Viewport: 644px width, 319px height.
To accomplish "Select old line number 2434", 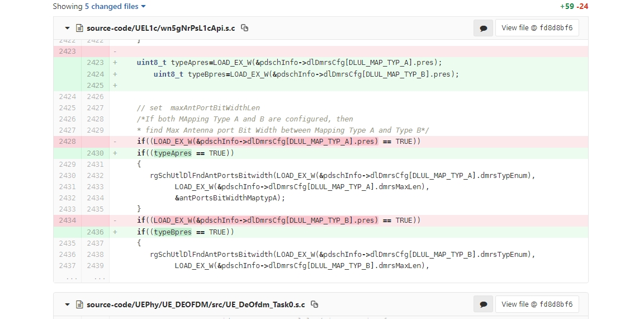I will point(67,221).
